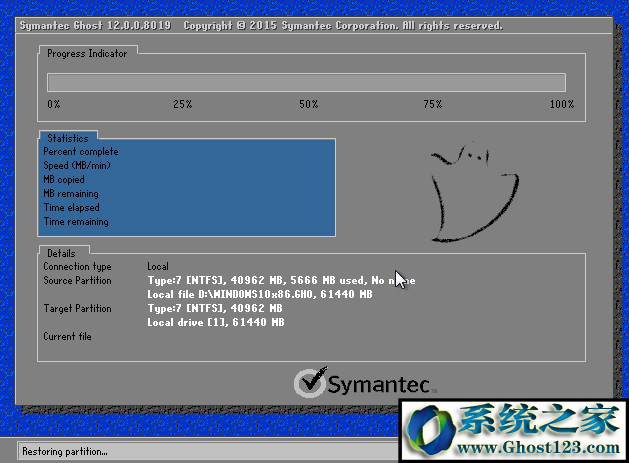Select the Statistics panel title

click(68, 138)
